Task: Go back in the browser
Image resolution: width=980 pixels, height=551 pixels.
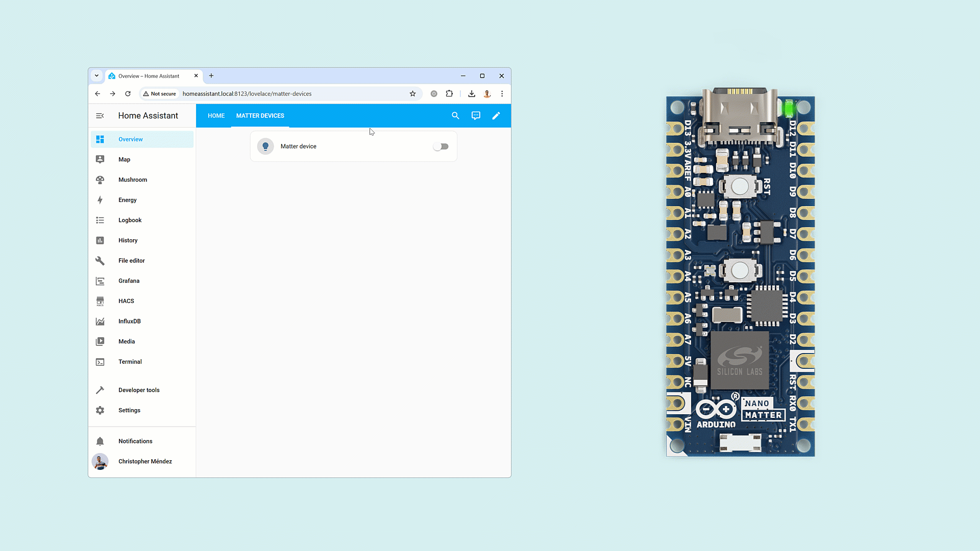Action: [x=97, y=94]
